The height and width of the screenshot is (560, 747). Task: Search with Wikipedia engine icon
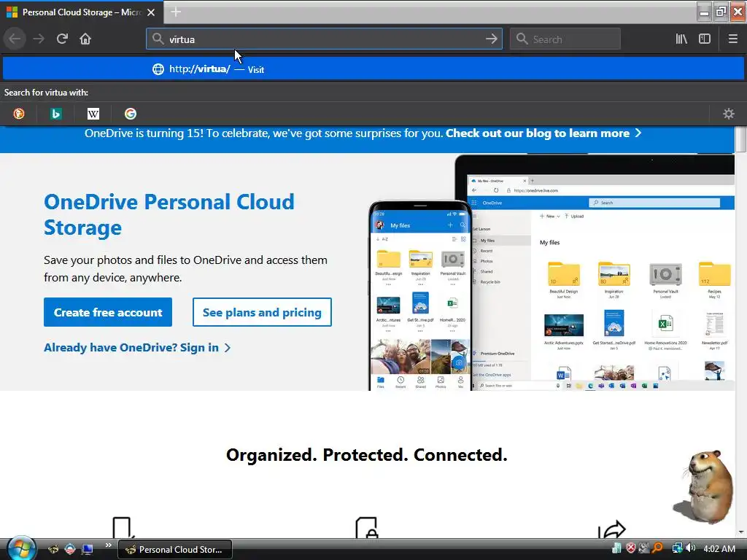tap(93, 114)
